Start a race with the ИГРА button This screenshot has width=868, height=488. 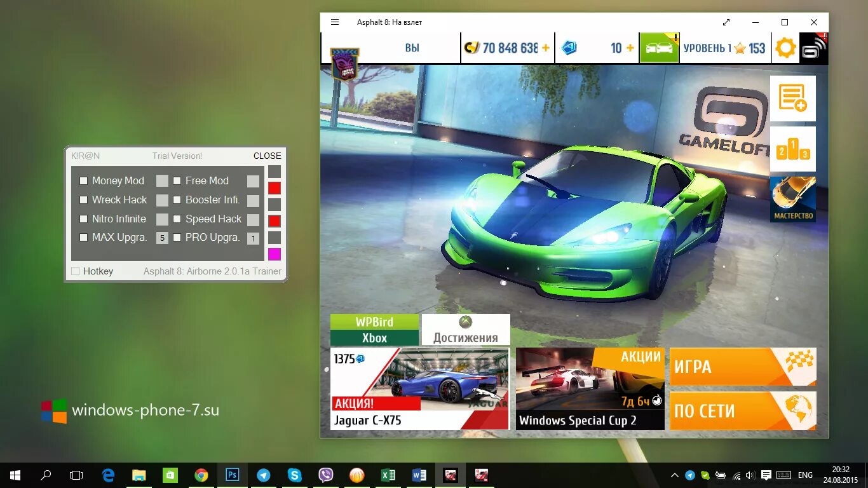pos(743,367)
